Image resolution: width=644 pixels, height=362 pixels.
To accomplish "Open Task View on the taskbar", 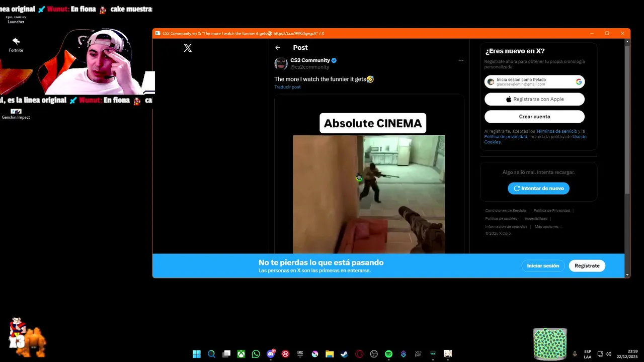I will pos(226,354).
